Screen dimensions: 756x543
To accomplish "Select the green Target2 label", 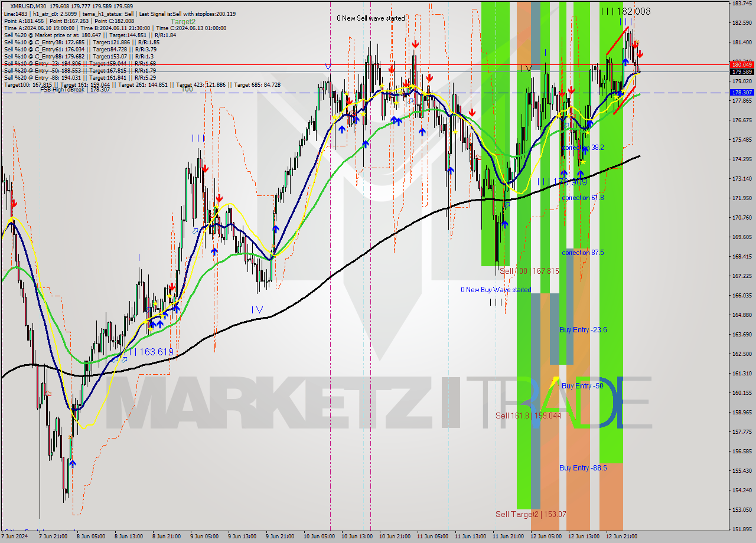I will point(183,21).
